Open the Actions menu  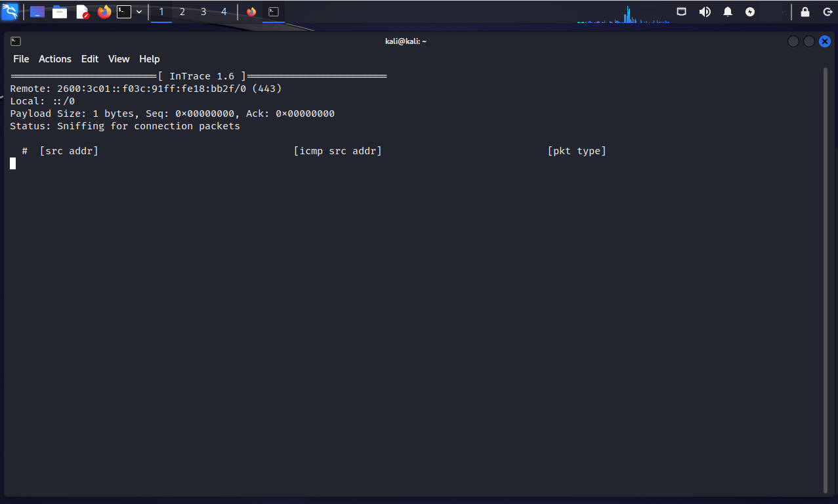pyautogui.click(x=55, y=59)
